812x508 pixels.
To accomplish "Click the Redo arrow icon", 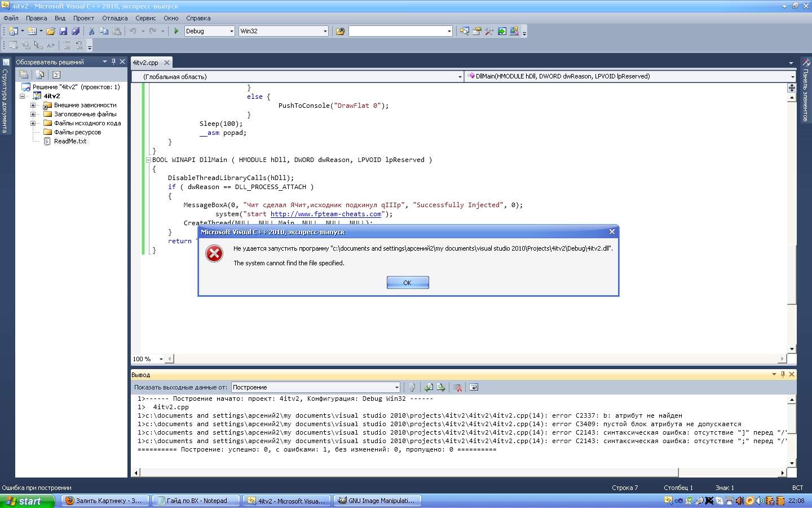I will [x=152, y=31].
